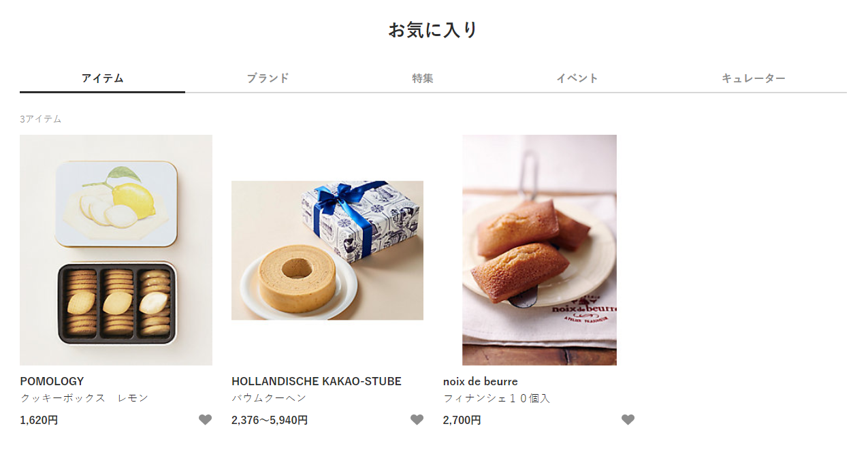Viewport: 868px width, 456px height.
Task: Remove noix de beurre from favorites heart
Action: (628, 420)
